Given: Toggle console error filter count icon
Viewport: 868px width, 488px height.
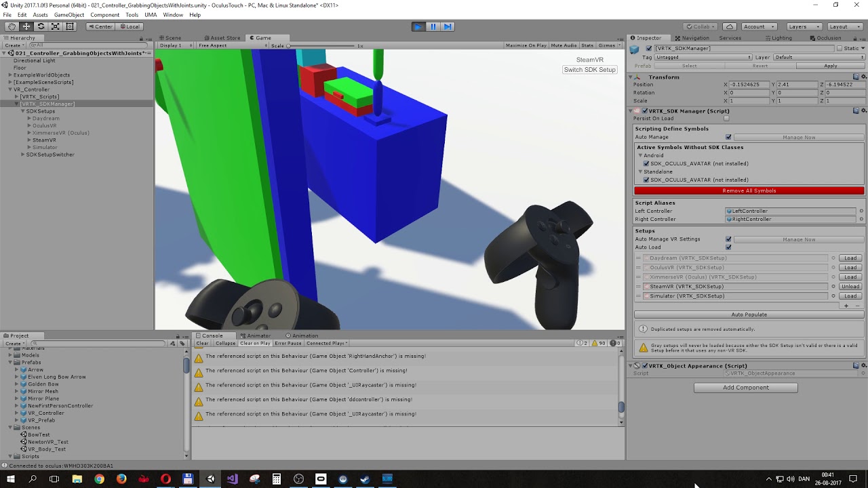Looking at the screenshot, I should coord(614,343).
